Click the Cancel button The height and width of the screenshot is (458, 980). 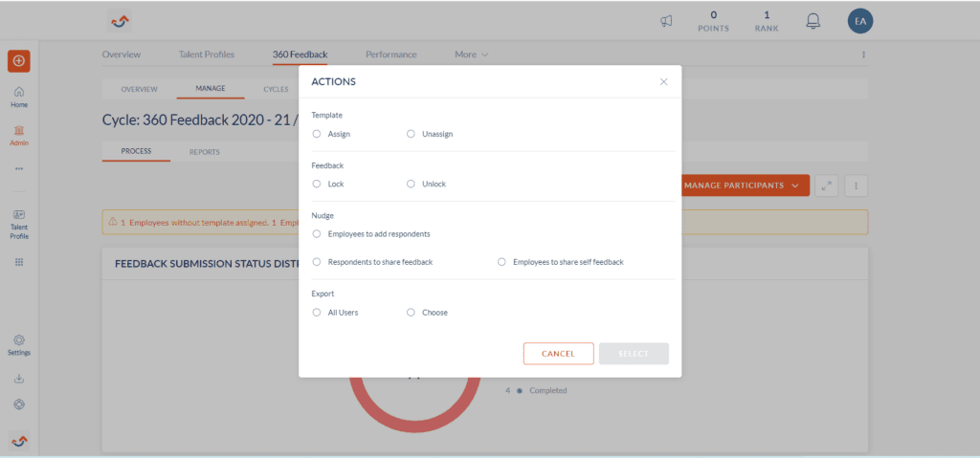pos(558,354)
